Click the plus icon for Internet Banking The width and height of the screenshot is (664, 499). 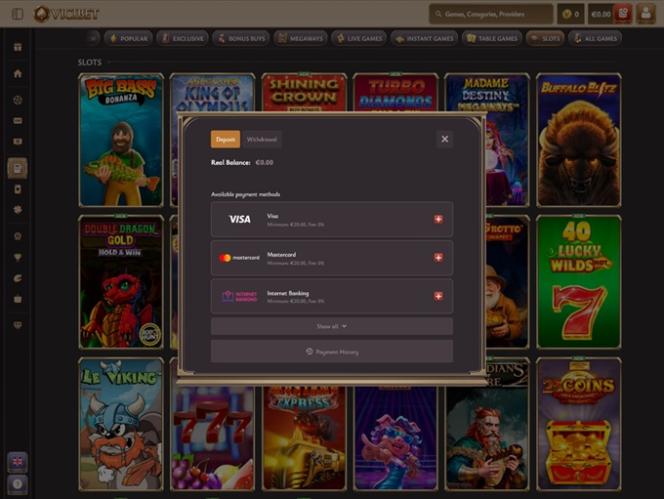(438, 296)
